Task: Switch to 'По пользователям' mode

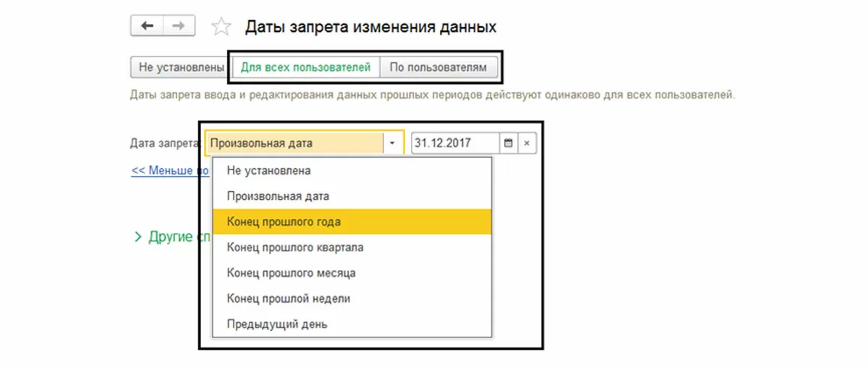Action: pos(438,67)
